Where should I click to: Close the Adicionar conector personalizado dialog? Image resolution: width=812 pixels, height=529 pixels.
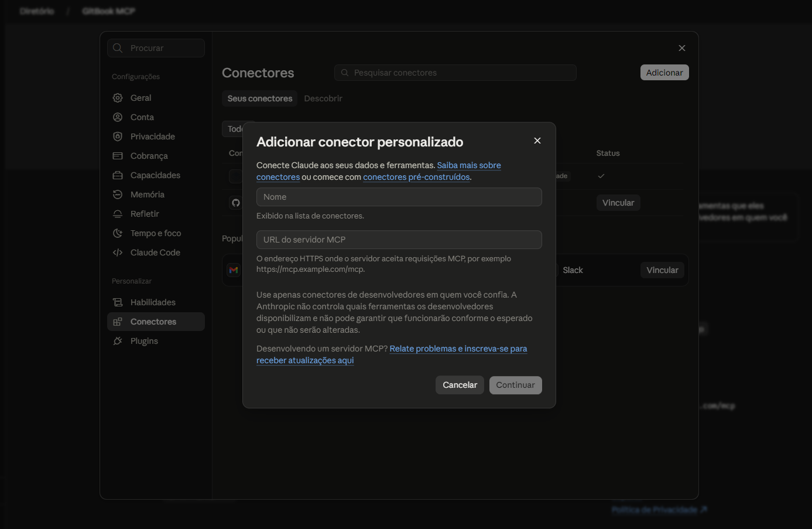pos(537,141)
